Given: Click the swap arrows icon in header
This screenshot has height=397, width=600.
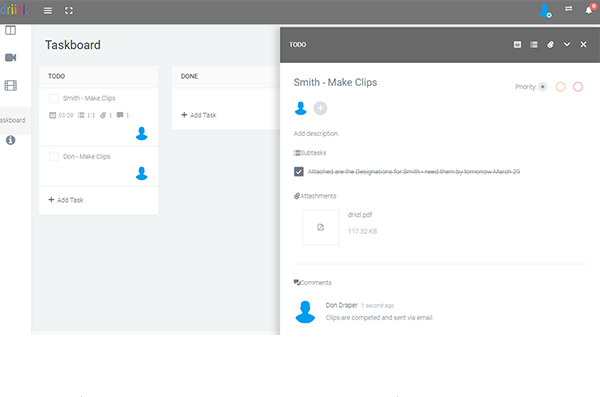Looking at the screenshot, I should tap(569, 9).
